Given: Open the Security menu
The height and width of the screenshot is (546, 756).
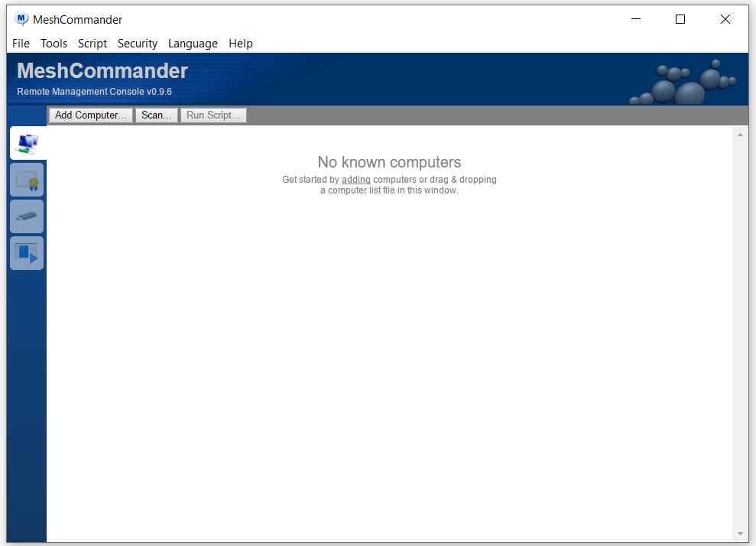Looking at the screenshot, I should [138, 44].
